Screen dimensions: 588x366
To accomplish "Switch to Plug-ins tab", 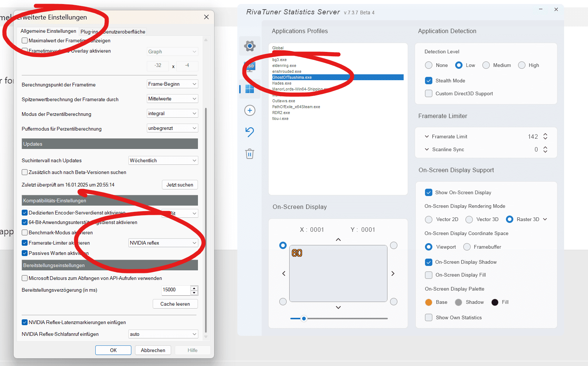I will 89,32.
